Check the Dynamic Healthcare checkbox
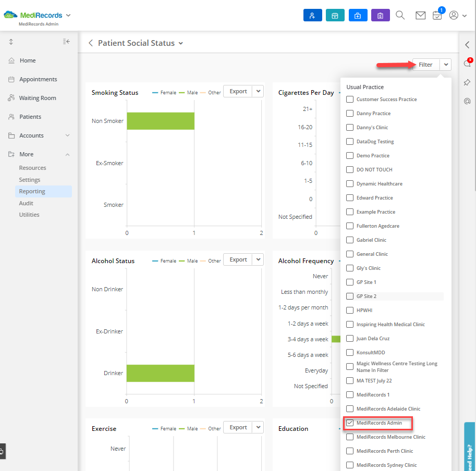Viewport: 476px width, 471px height. click(350, 184)
